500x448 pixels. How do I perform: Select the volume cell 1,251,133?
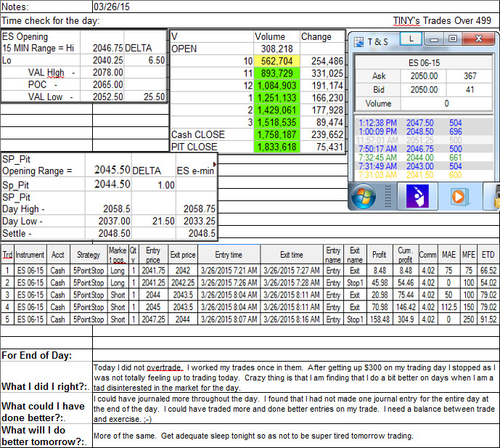(x=276, y=98)
